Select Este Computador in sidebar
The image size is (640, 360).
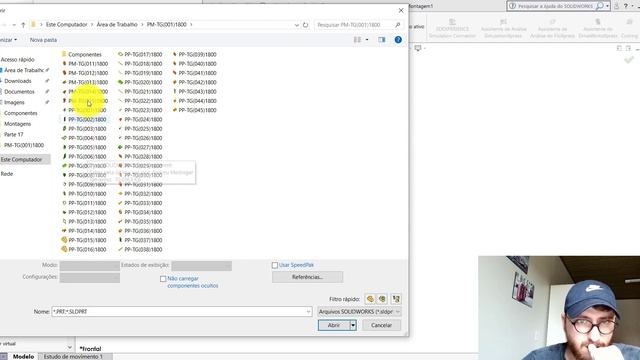coord(21,160)
